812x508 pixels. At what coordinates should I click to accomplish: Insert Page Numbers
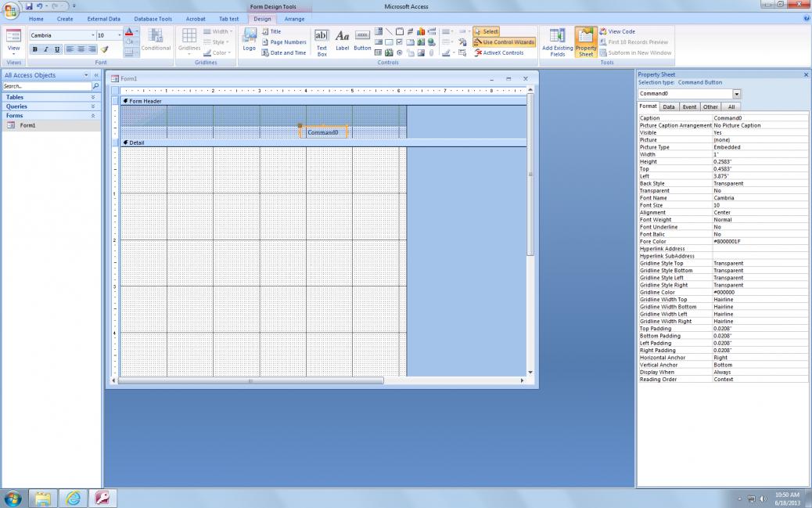click(x=284, y=42)
